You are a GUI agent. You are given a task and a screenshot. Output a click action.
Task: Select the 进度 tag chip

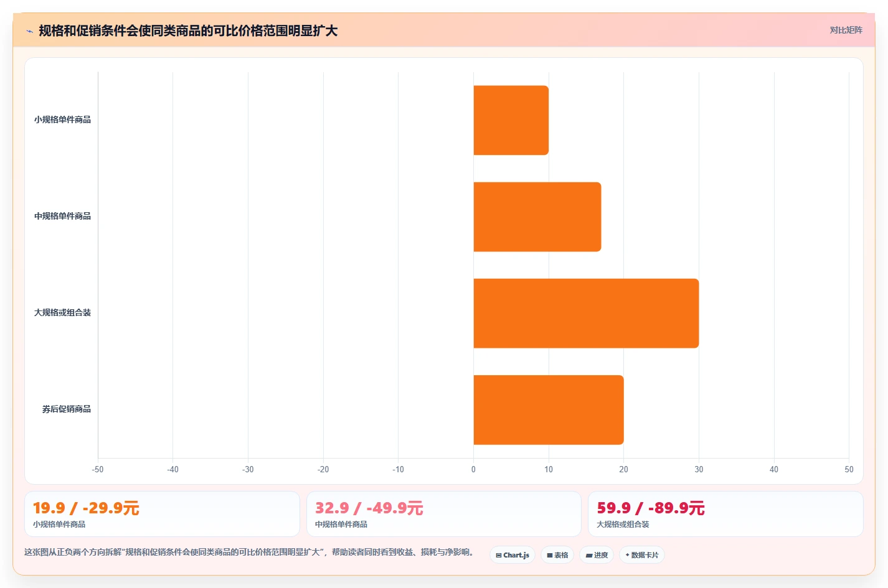pyautogui.click(x=597, y=555)
